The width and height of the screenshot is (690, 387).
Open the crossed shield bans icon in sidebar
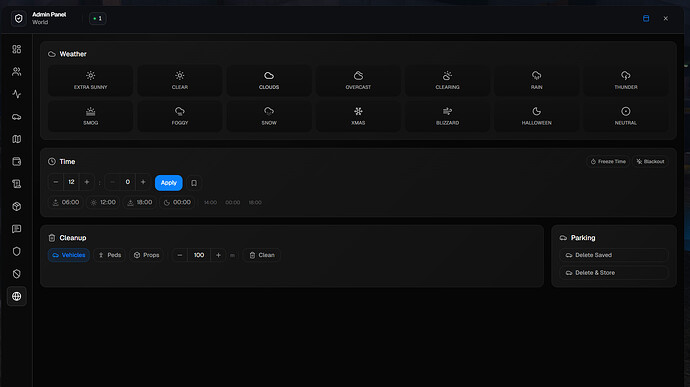pos(17,274)
